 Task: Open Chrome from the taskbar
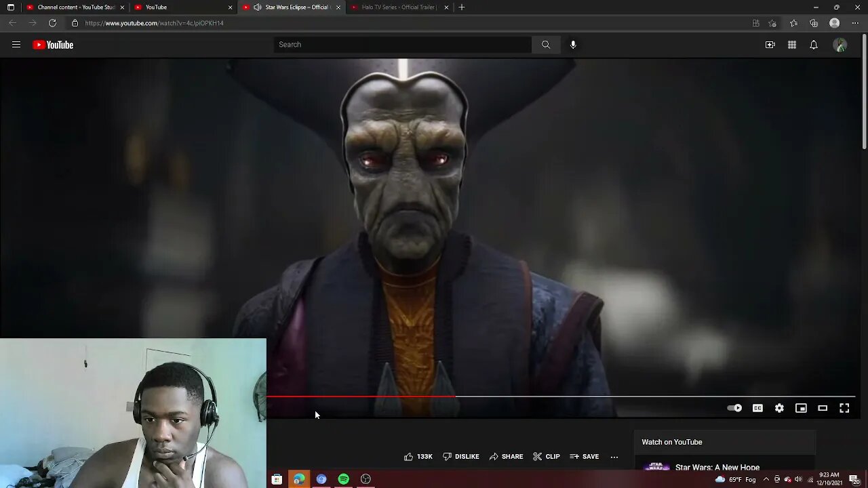[321, 479]
